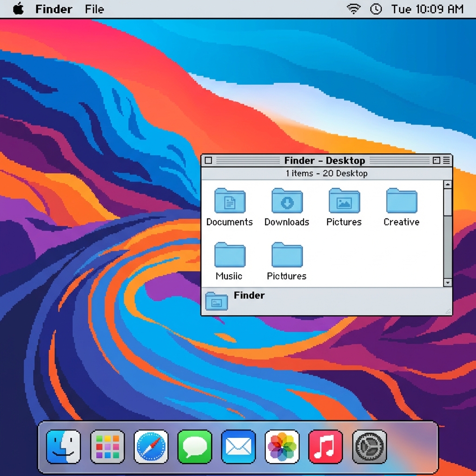Viewport: 476px width, 476px height.
Task: Open the Finder icon in the dock
Action: click(x=63, y=447)
